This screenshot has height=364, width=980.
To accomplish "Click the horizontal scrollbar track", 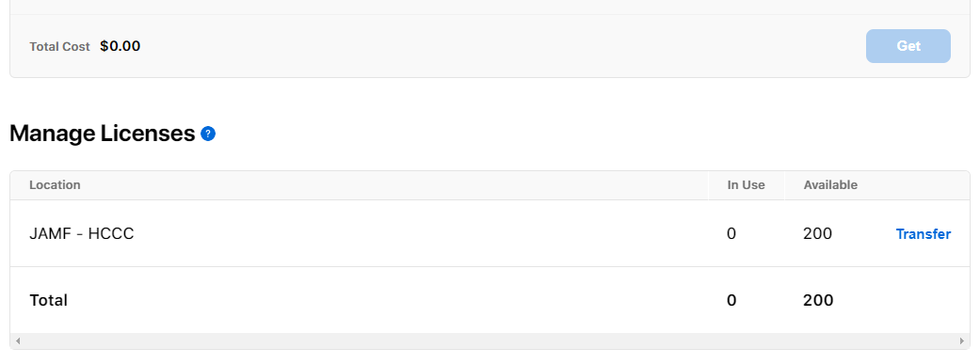I will click(490, 340).
